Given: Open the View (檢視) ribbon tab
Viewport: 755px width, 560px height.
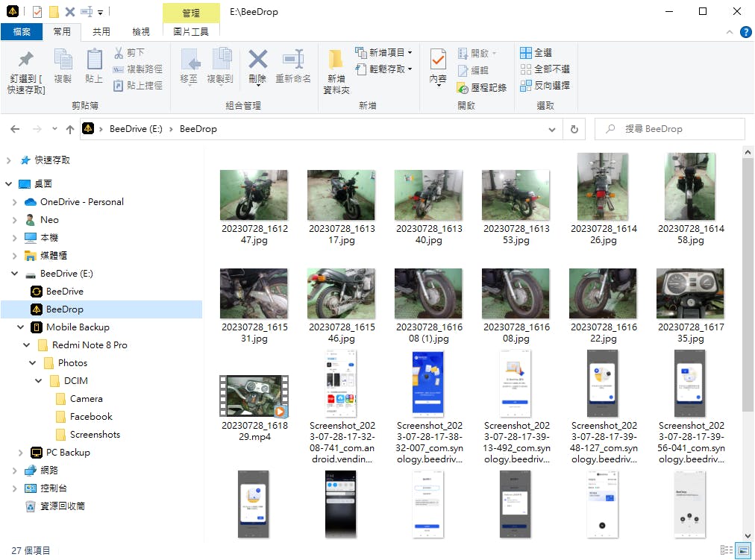Looking at the screenshot, I should tap(141, 31).
